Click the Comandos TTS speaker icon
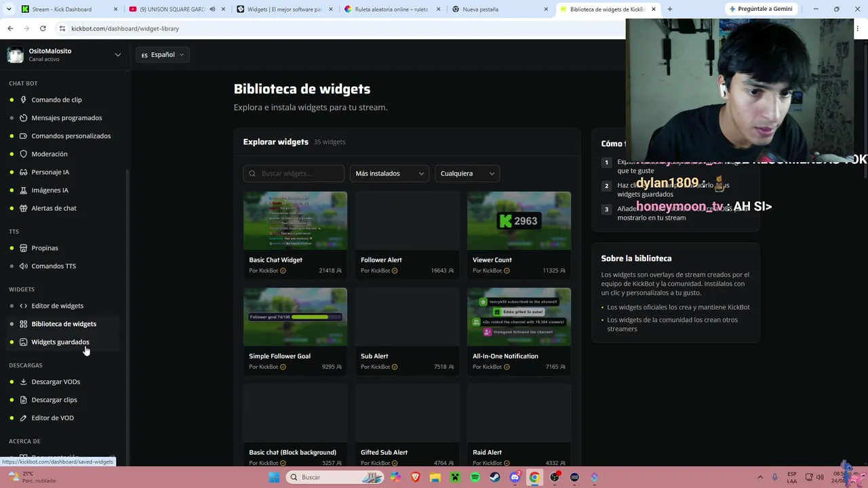The height and width of the screenshot is (488, 868). coord(23,266)
